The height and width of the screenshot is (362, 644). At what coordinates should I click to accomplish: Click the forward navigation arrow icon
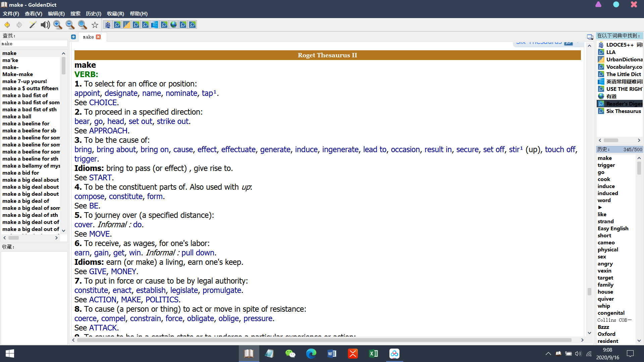(18, 24)
